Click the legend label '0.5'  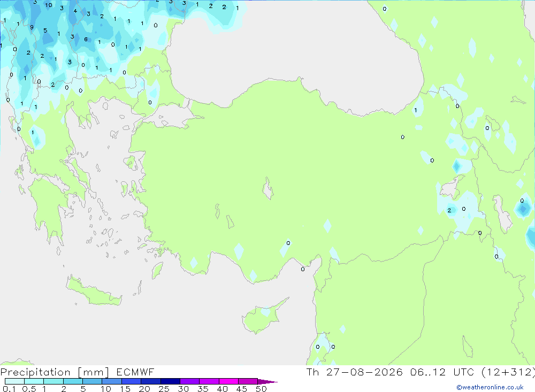pos(29,389)
